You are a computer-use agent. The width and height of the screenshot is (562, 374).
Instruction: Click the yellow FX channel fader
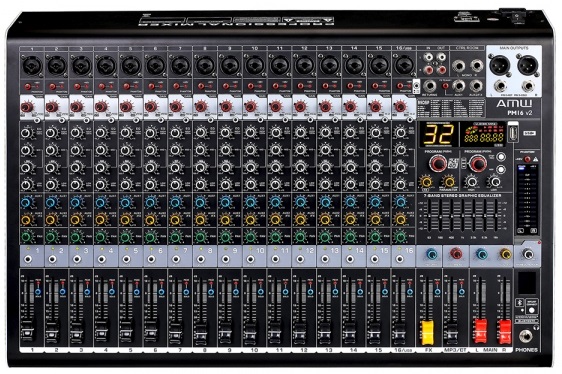(427, 332)
